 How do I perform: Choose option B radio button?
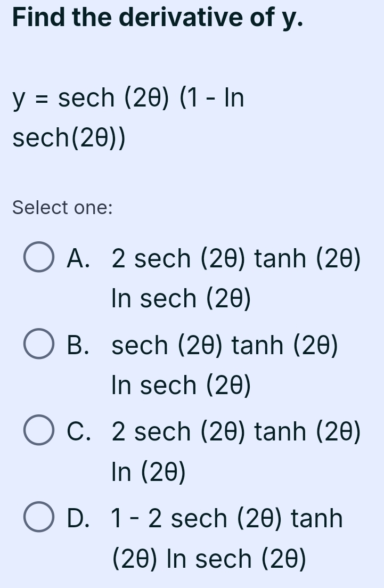(39, 344)
